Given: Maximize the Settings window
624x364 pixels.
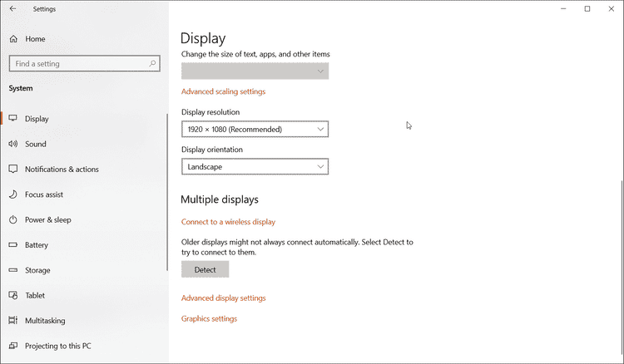Looking at the screenshot, I should point(587,9).
